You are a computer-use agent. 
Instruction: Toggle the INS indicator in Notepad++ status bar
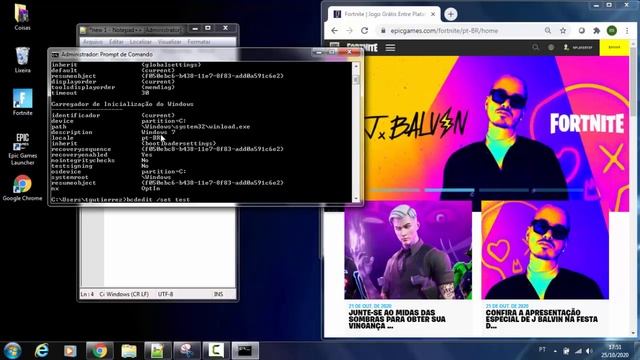coord(219,294)
